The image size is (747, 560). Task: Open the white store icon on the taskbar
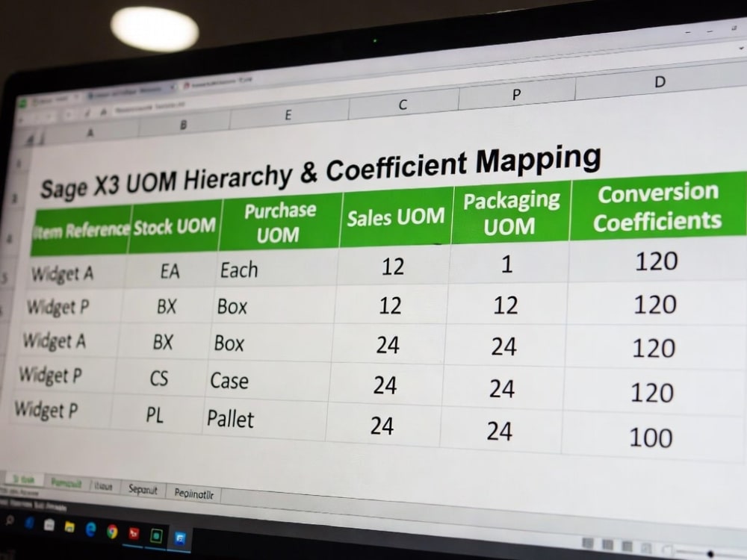click(x=49, y=524)
